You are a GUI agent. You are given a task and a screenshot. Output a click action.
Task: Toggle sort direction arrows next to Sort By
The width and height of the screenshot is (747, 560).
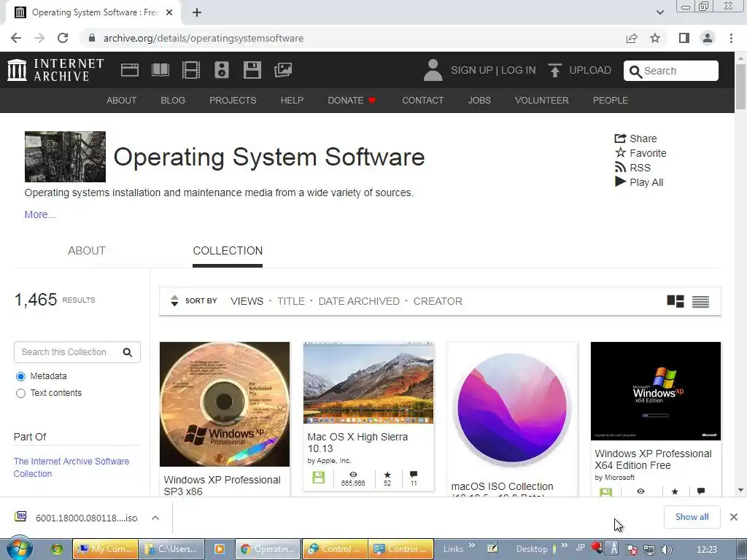174,301
